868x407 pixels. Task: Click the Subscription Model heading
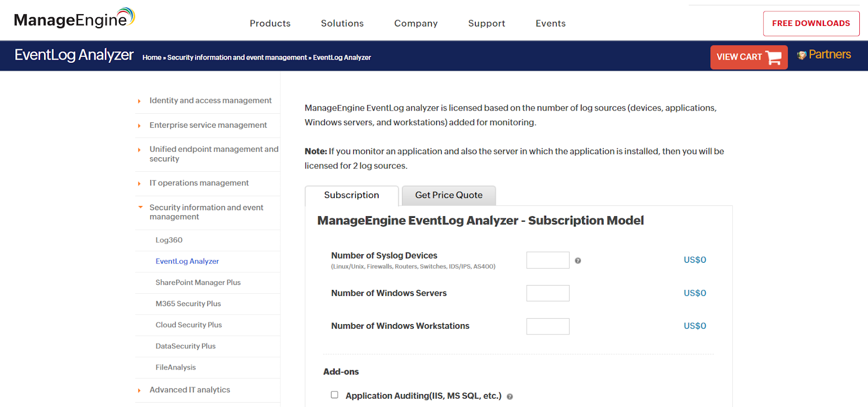pyautogui.click(x=481, y=221)
